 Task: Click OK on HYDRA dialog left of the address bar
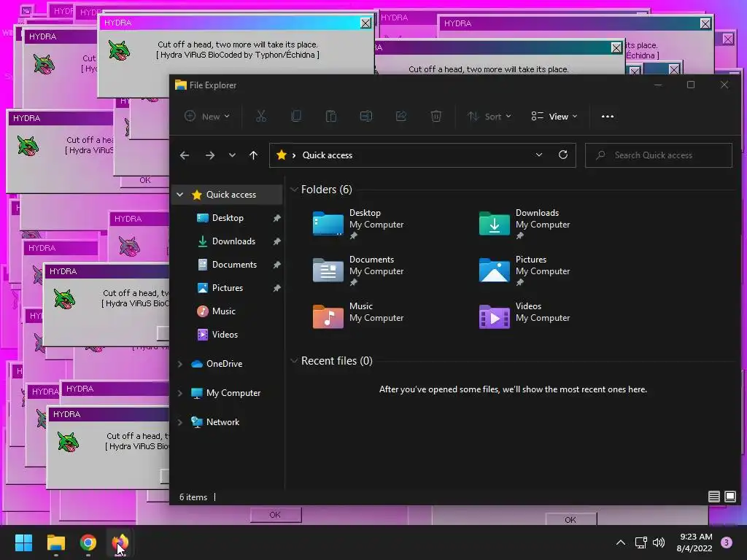(145, 181)
